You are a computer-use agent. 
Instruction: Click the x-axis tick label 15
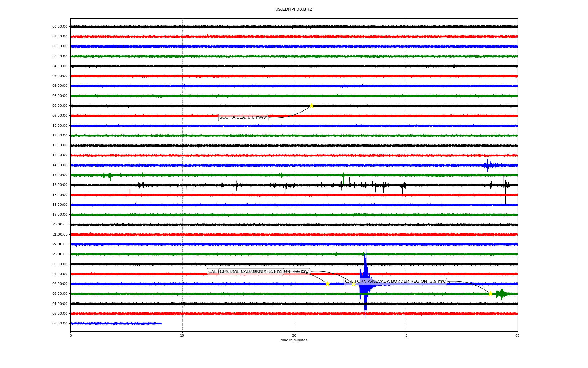click(182, 336)
